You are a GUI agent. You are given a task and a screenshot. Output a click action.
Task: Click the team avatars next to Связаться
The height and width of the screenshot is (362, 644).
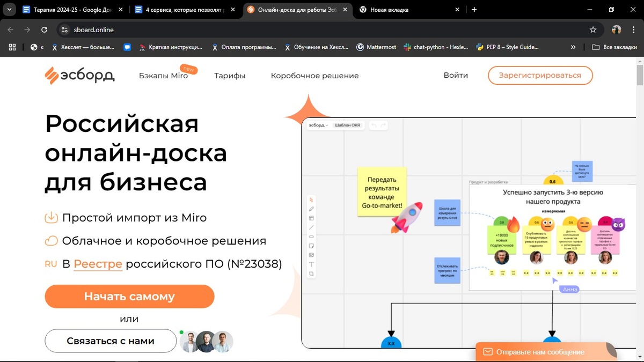(206, 341)
